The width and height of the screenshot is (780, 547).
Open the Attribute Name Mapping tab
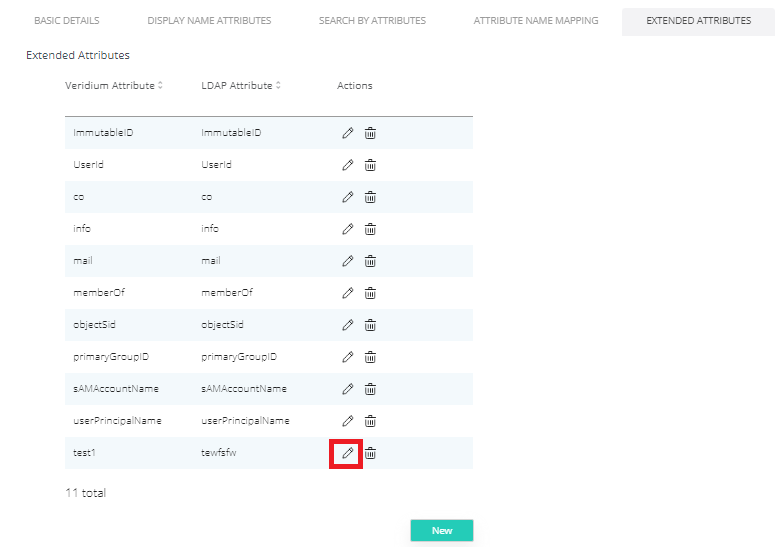pyautogui.click(x=536, y=21)
